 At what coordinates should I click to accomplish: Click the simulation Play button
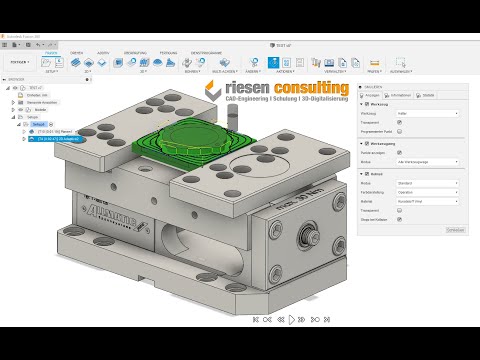click(291, 320)
